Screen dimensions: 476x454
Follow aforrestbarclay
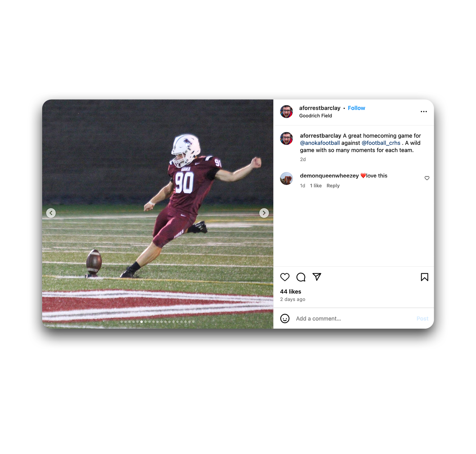356,108
